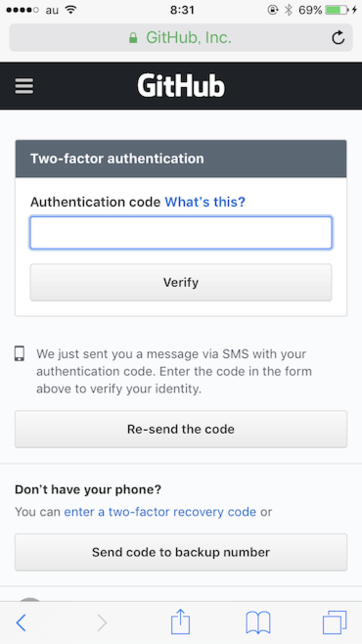Open the What's this? link

coord(204,202)
